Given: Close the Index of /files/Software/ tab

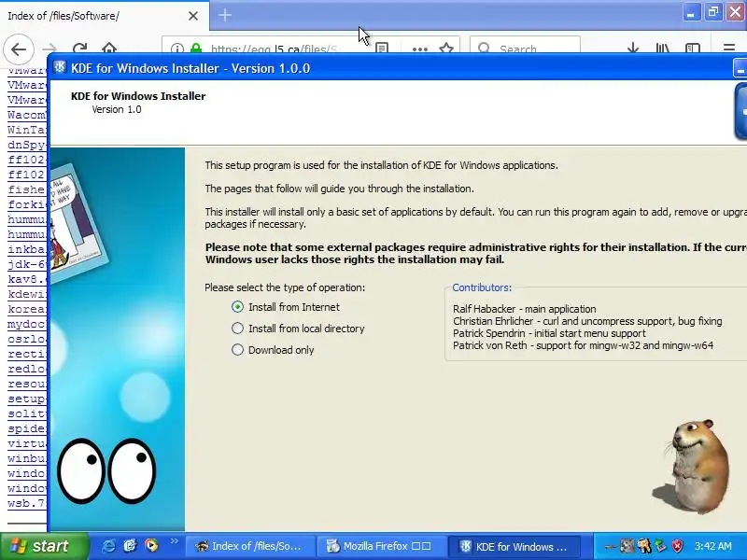Looking at the screenshot, I should coord(193,16).
